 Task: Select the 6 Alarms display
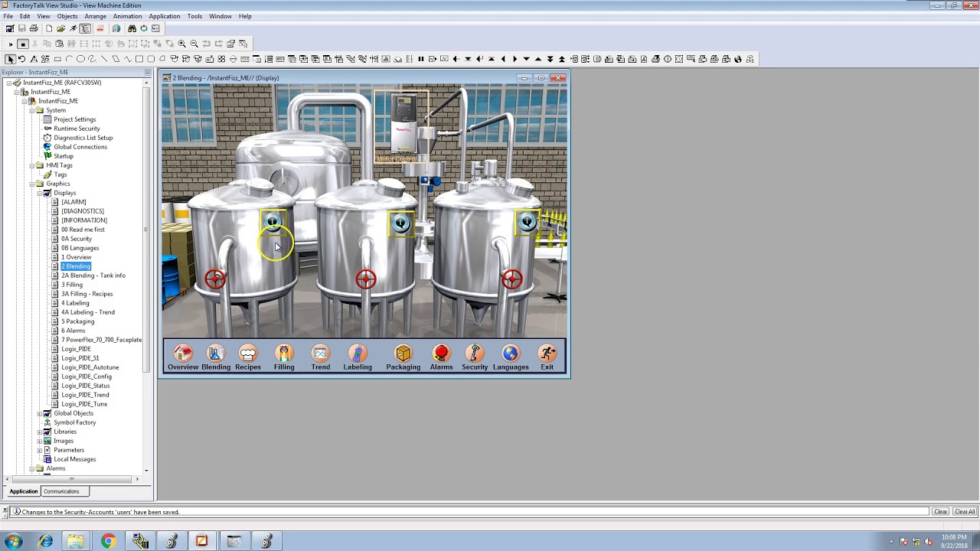(x=73, y=331)
